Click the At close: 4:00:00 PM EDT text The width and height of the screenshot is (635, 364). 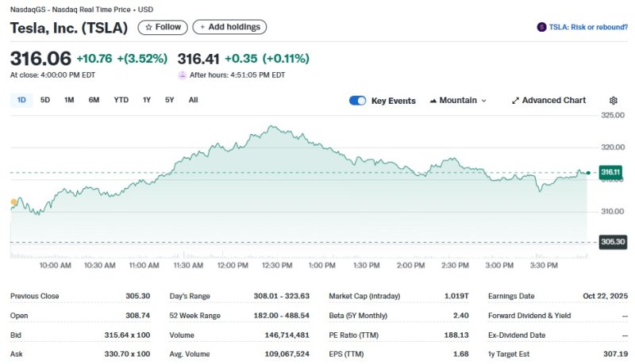(52, 75)
